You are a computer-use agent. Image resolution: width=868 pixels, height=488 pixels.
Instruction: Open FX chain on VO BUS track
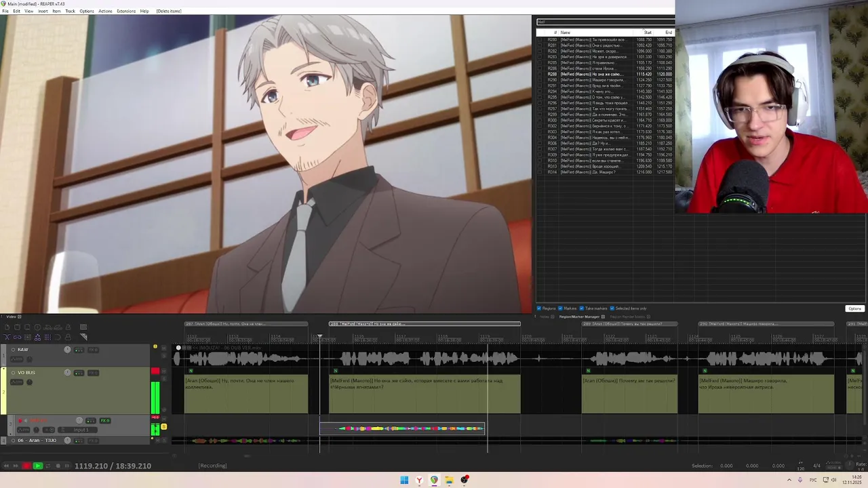click(x=93, y=373)
